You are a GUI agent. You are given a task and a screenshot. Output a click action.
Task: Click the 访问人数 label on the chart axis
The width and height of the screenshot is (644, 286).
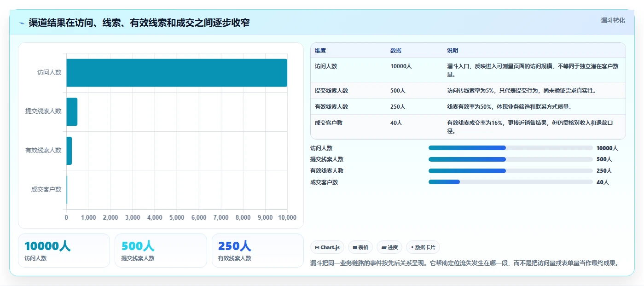pos(49,73)
